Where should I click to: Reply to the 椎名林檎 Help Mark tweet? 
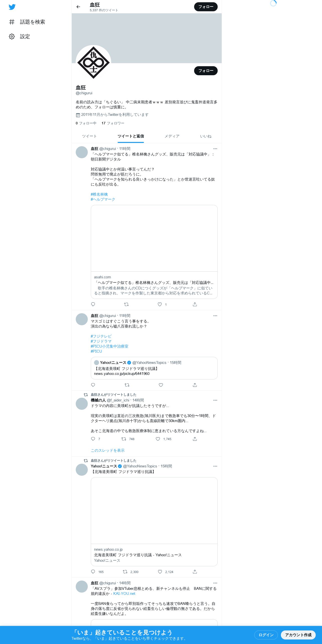tap(93, 304)
